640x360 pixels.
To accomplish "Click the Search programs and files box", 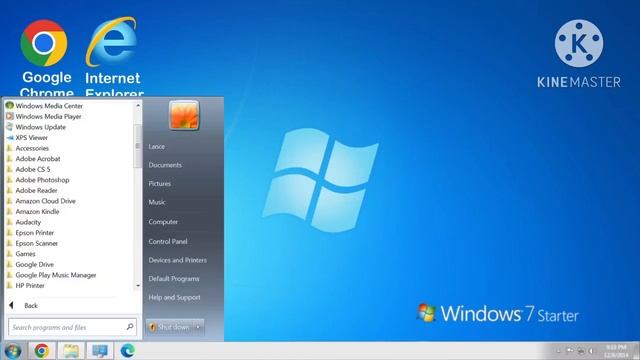I will [72, 327].
